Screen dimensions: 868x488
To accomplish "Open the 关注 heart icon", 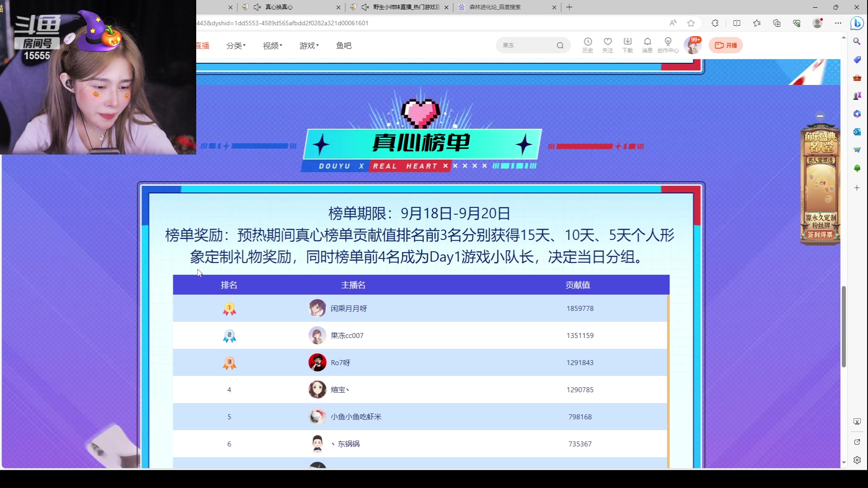I will point(608,45).
